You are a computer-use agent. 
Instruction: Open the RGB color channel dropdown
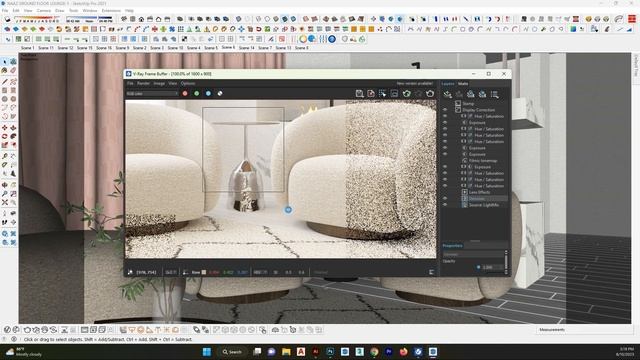coord(152,93)
